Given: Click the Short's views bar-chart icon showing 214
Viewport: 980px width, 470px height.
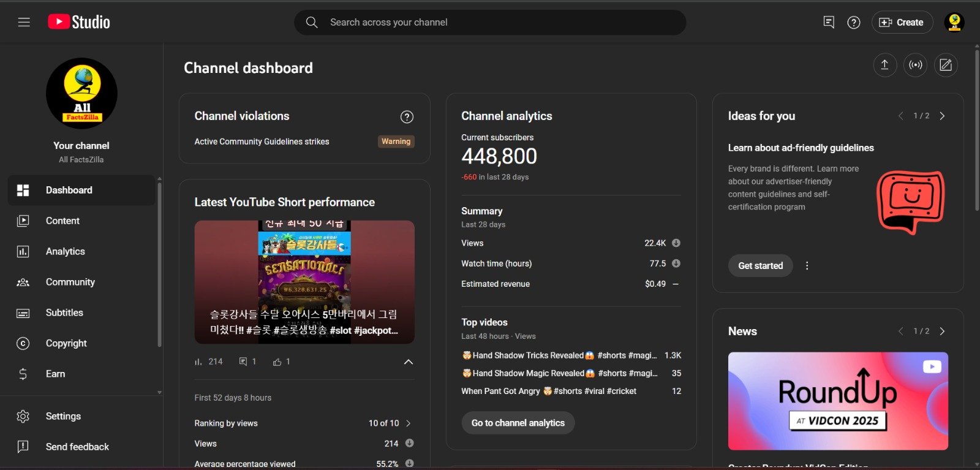Looking at the screenshot, I should click(x=198, y=362).
